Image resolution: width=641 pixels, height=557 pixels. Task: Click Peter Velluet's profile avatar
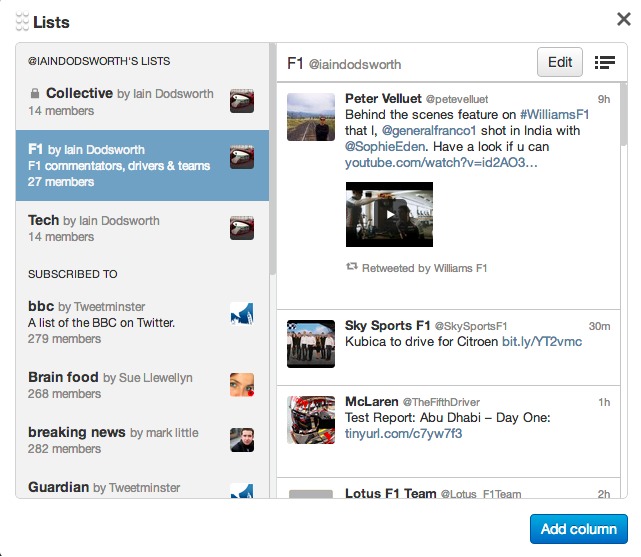click(311, 116)
